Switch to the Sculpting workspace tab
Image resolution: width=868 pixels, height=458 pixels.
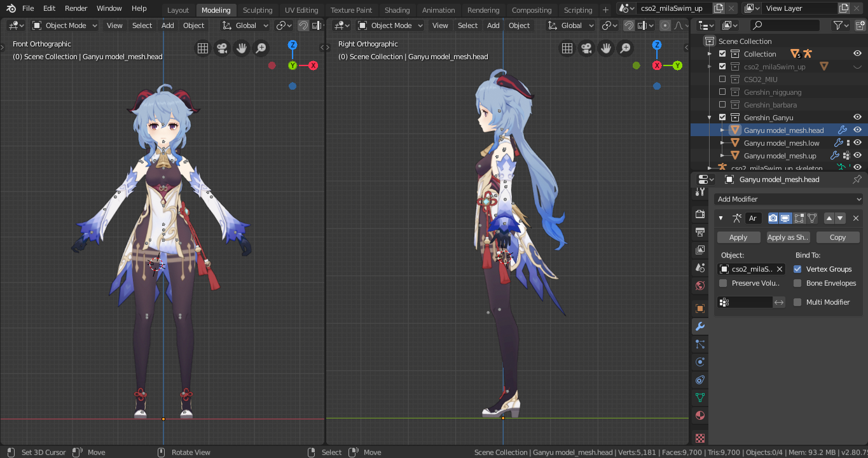coord(257,10)
